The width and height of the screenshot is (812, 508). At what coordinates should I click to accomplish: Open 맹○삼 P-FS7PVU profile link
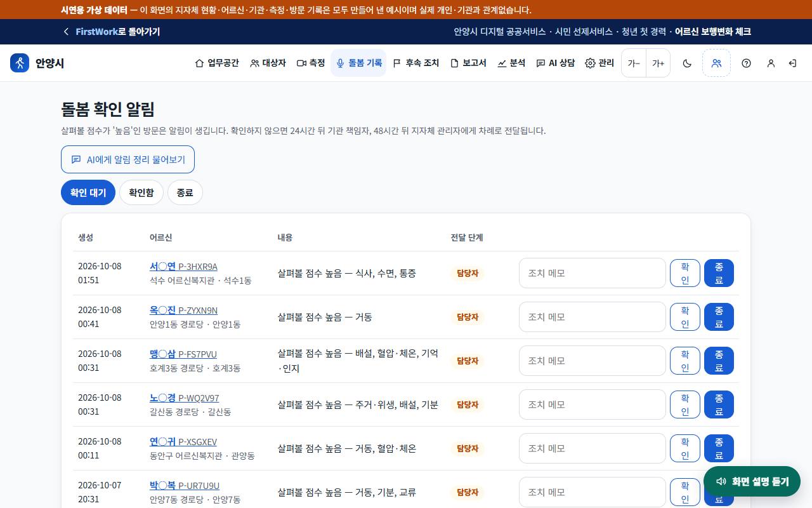[x=183, y=354]
